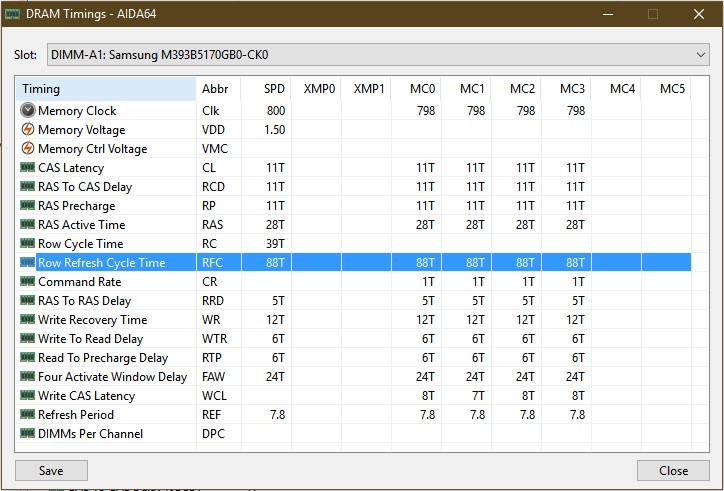Click the VMC abbreviation cell
Image resolution: width=724 pixels, height=491 pixels.
point(215,149)
